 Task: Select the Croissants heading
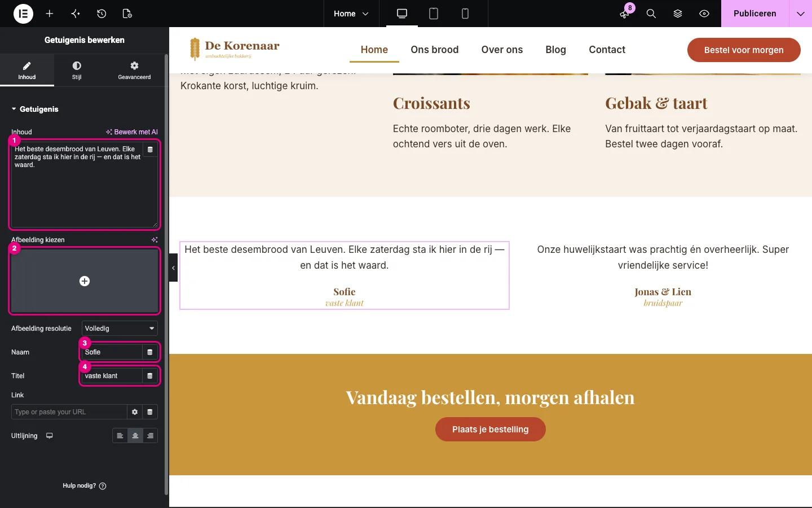[x=431, y=103]
